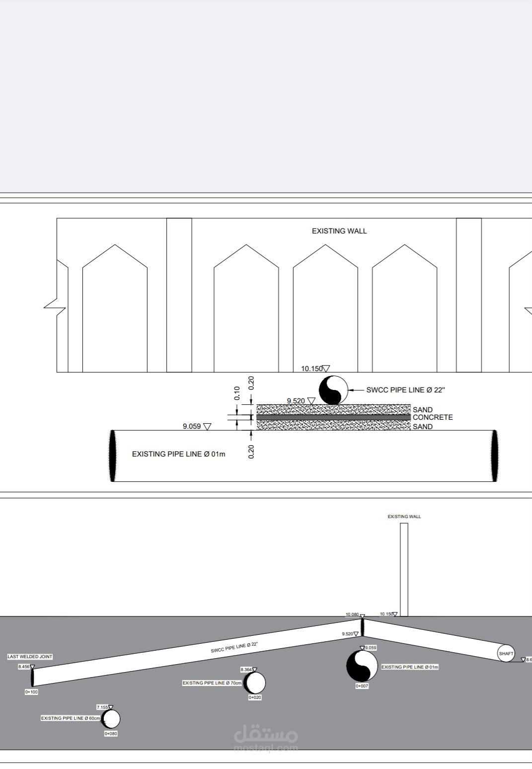
Task: Click the '0+080' station label
Action: 111,734
